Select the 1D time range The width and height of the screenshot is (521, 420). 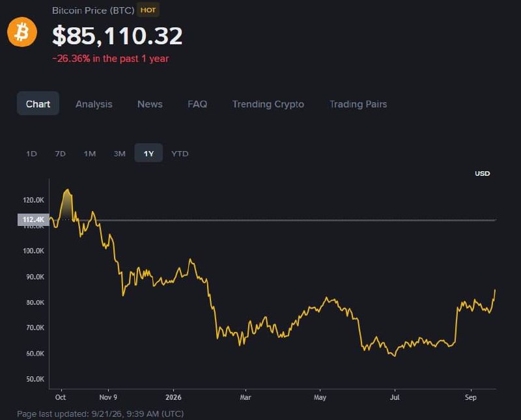pyautogui.click(x=31, y=154)
